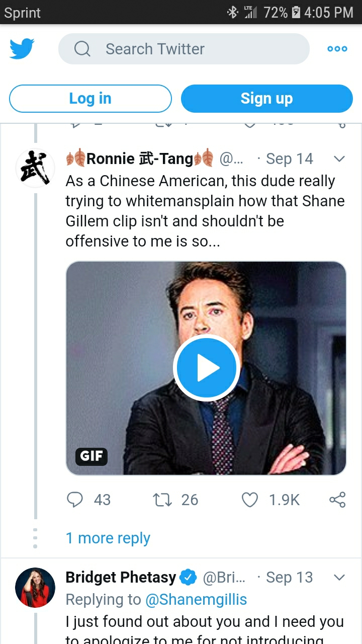
Task: Like Ronnie's tweet with heart icon
Action: coord(250,500)
